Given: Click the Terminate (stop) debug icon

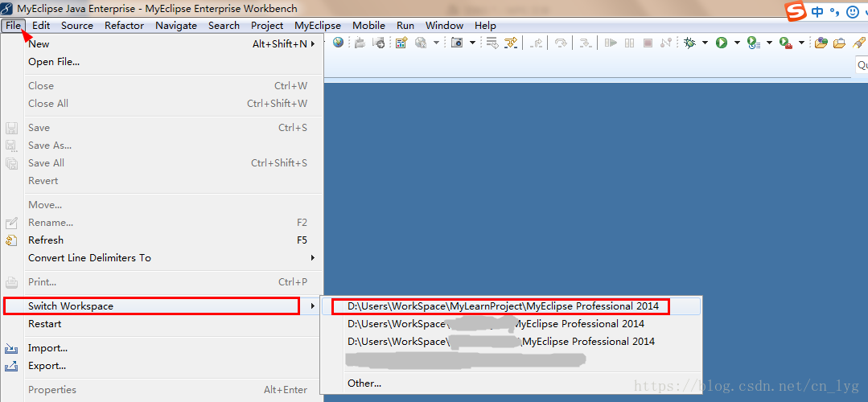Looking at the screenshot, I should click(x=648, y=43).
